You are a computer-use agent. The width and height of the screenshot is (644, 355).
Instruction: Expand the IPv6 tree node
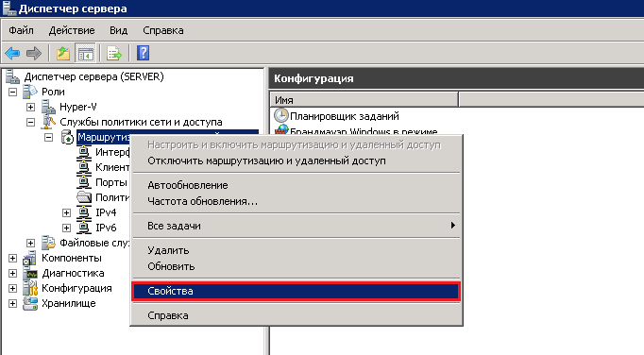point(66,228)
